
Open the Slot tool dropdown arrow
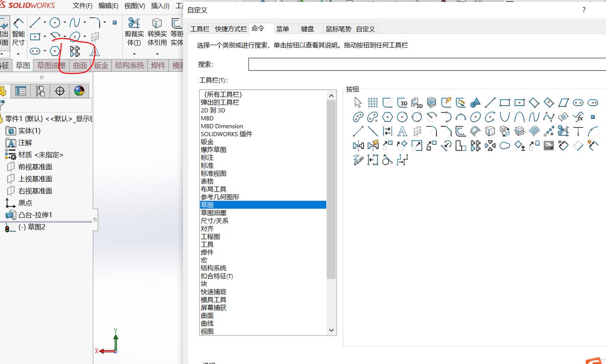coord(45,51)
